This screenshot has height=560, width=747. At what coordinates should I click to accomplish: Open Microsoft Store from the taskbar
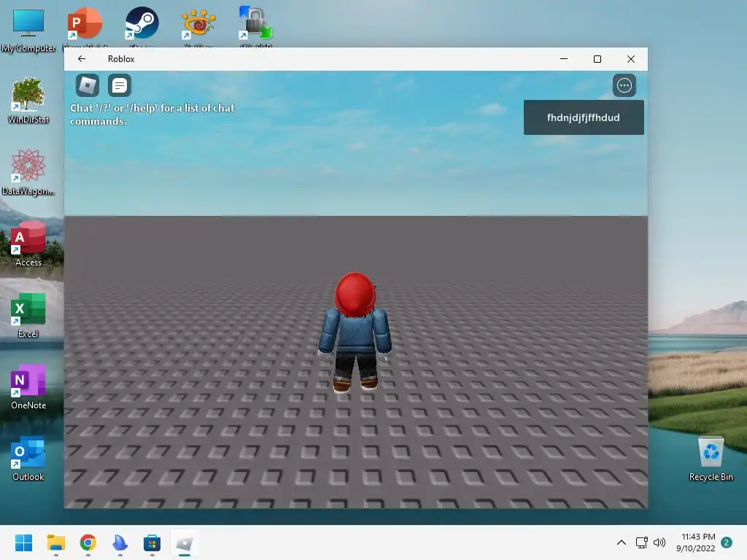pos(152,542)
